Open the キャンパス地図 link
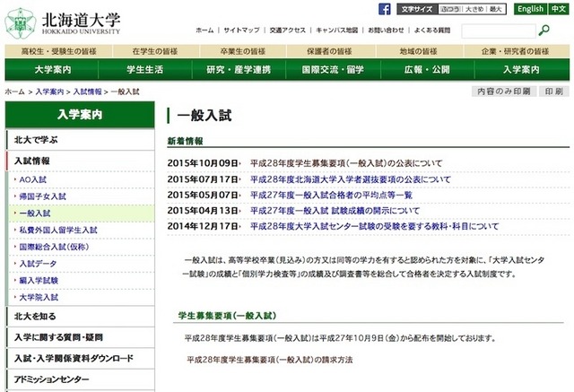The width and height of the screenshot is (574, 392). click(x=337, y=30)
